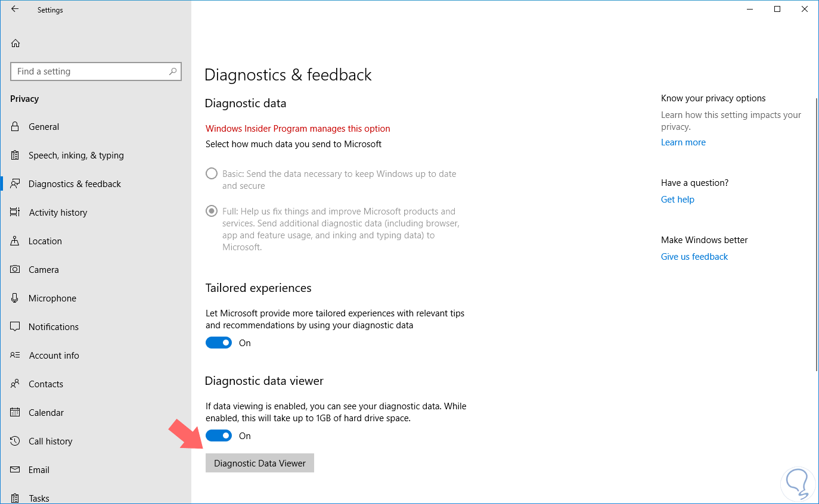Click the Tailored experiences section heading

point(259,288)
